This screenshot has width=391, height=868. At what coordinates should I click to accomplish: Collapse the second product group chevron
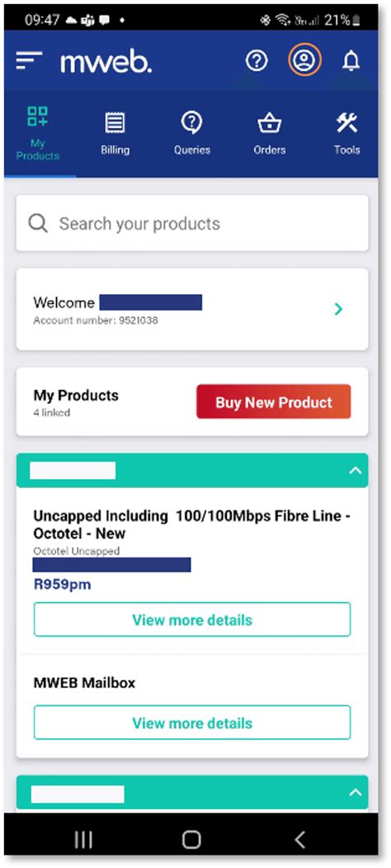point(355,793)
